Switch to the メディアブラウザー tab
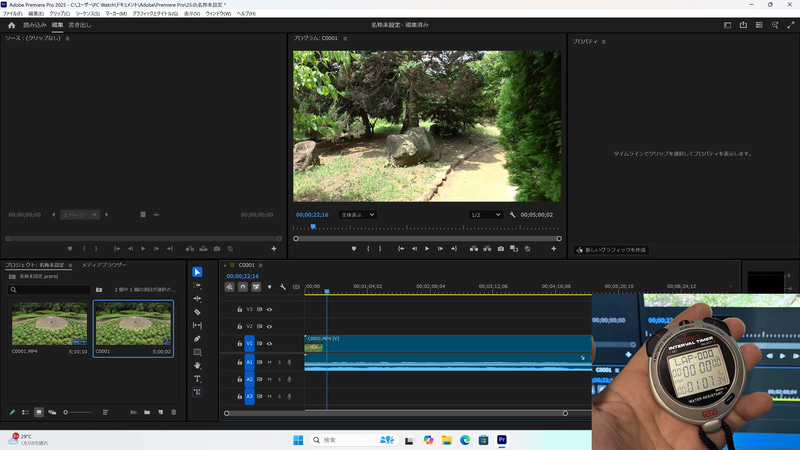Screen dimensions: 800x450 pyautogui.click(x=104, y=265)
